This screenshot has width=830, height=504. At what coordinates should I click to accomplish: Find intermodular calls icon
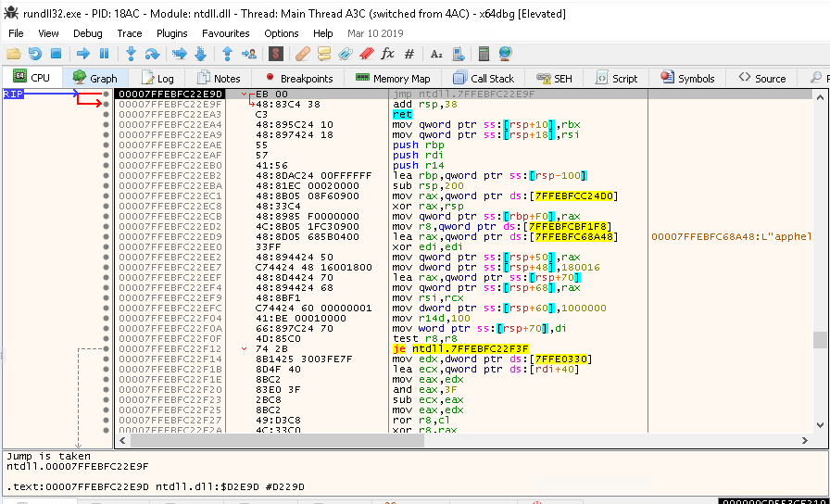[x=459, y=54]
